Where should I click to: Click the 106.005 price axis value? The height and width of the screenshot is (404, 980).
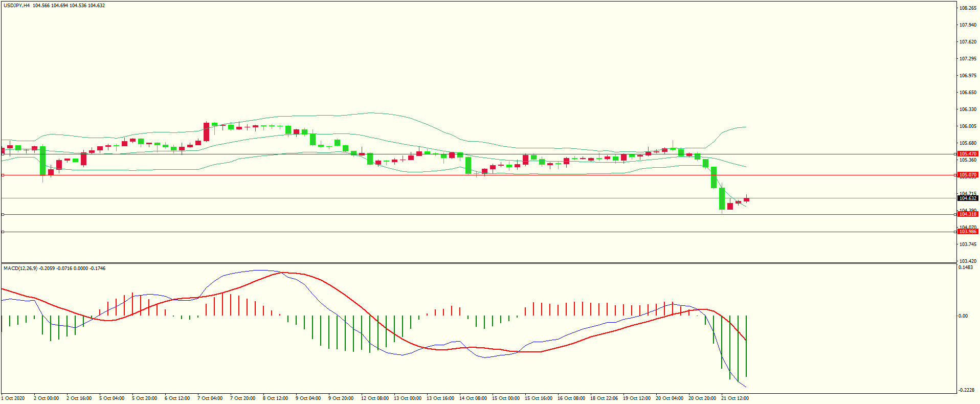point(968,126)
